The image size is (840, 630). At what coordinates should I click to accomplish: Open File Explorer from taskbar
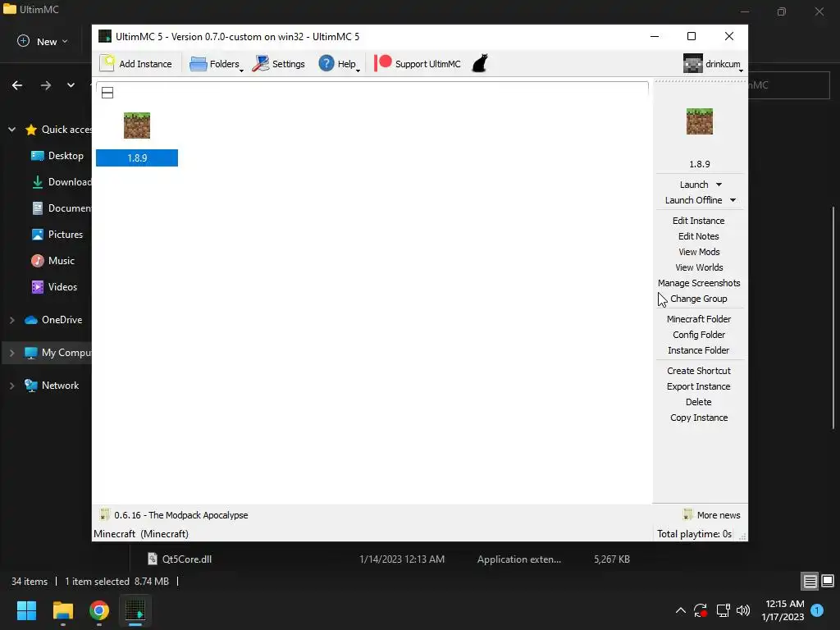pyautogui.click(x=62, y=610)
